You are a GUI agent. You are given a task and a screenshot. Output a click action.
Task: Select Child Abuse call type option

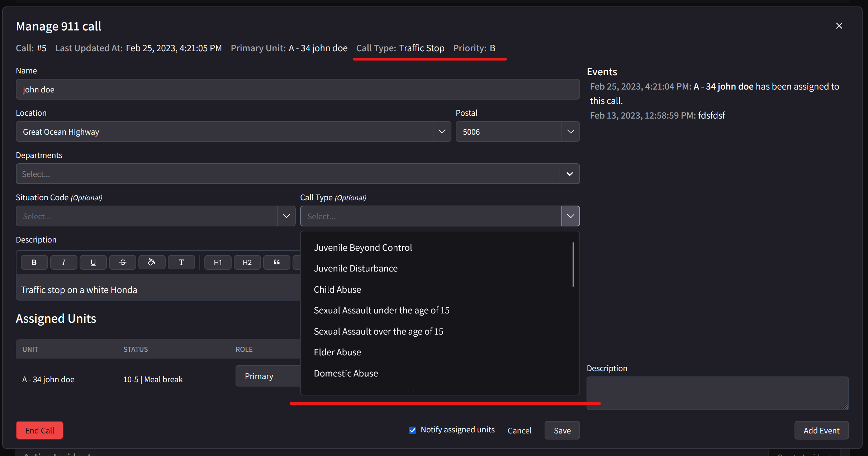point(337,289)
